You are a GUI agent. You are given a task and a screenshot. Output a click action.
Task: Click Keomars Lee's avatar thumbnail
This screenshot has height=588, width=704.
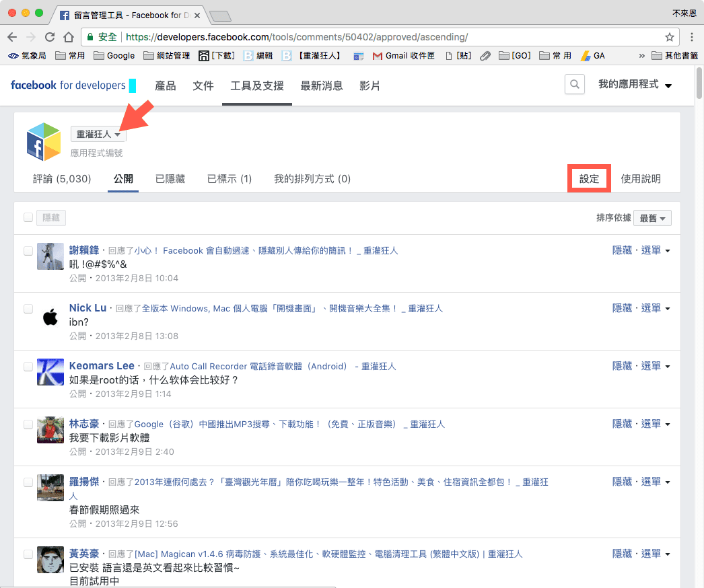pyautogui.click(x=50, y=371)
